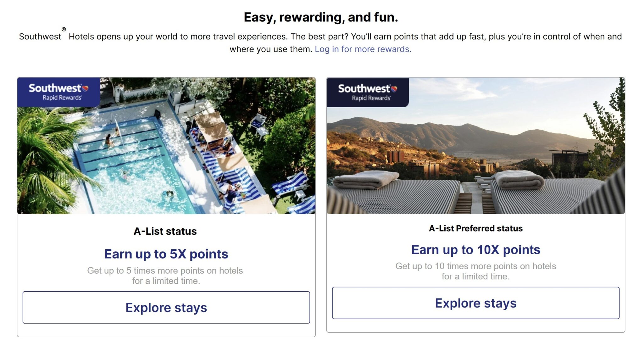Click the registered trademark symbol after Southwest
644x342 pixels.
click(64, 29)
